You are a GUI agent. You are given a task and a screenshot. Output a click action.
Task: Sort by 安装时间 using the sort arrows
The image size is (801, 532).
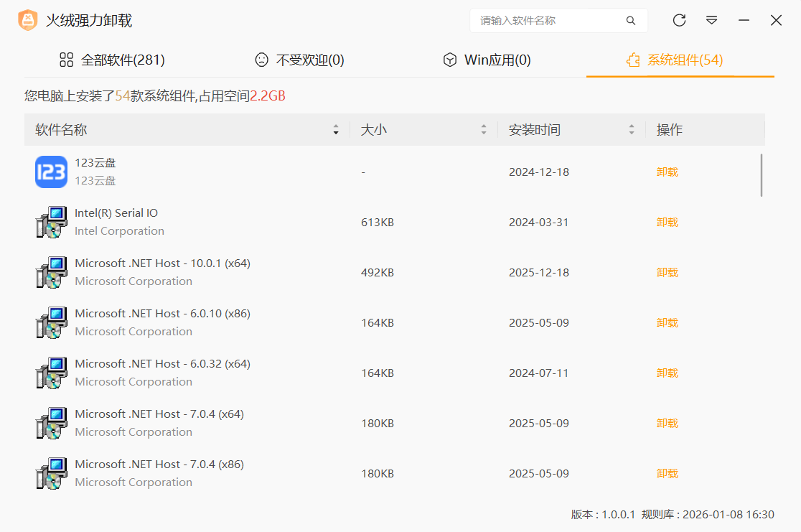click(632, 129)
